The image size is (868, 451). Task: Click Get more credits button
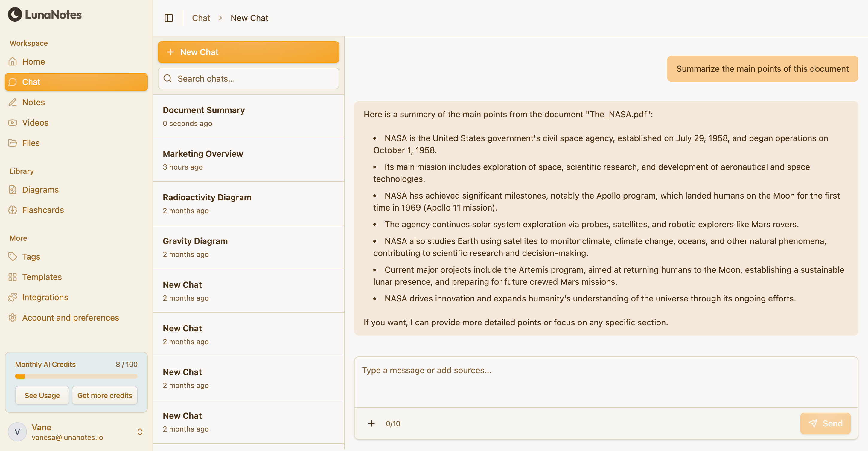pyautogui.click(x=104, y=395)
